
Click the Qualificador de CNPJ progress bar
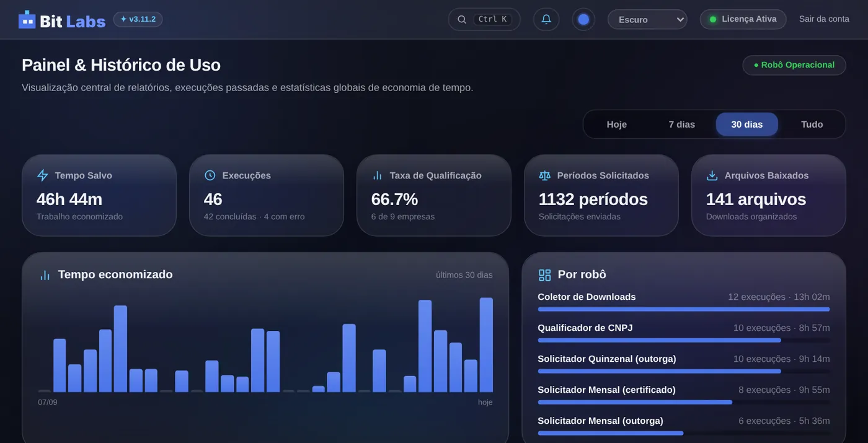coord(684,340)
